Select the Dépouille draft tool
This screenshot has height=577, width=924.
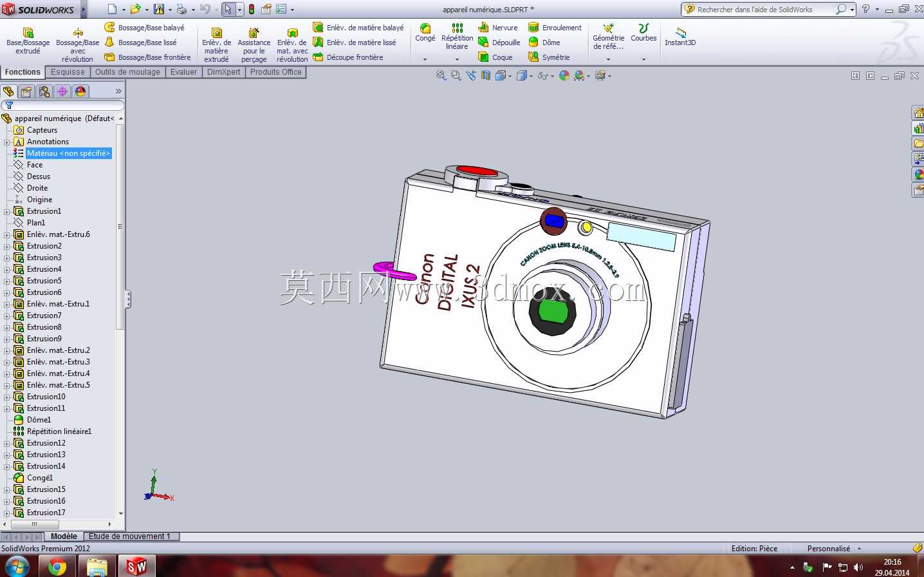pyautogui.click(x=499, y=43)
